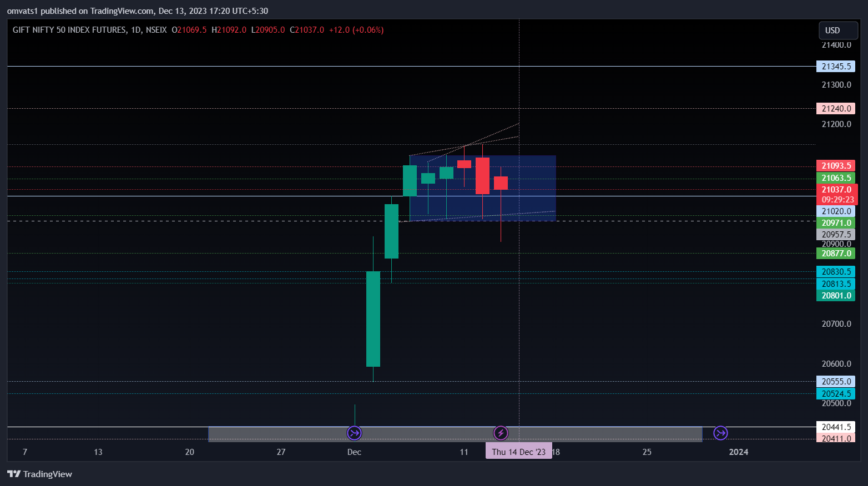Click the high value H21092.0
This screenshot has height=486, width=868.
(229, 30)
